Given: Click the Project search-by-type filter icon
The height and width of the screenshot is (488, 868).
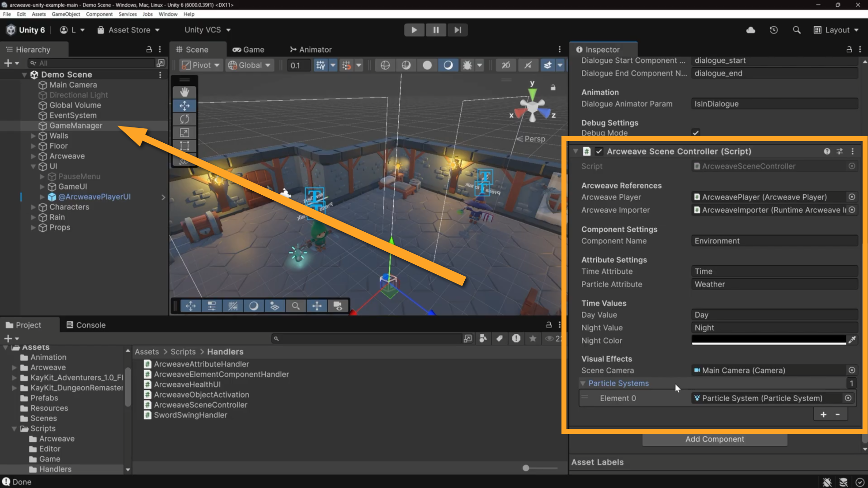Looking at the screenshot, I should [483, 338].
